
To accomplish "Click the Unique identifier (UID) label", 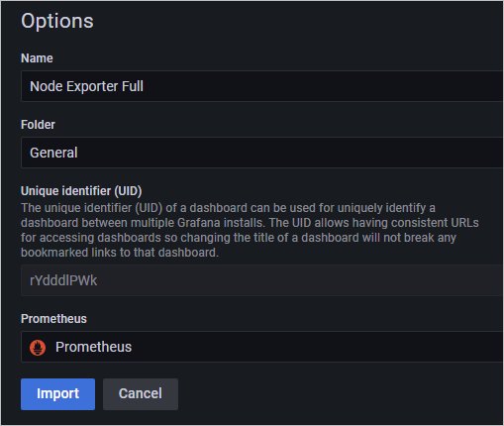I will [81, 191].
